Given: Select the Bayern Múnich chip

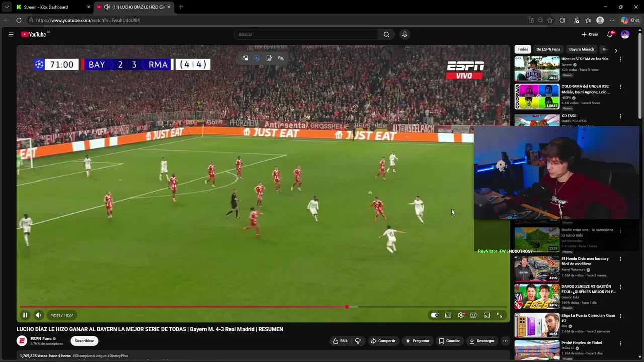Looking at the screenshot, I should pyautogui.click(x=581, y=49).
